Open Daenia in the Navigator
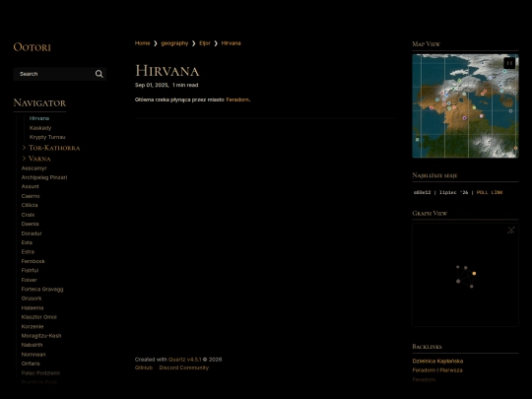 click(30, 224)
